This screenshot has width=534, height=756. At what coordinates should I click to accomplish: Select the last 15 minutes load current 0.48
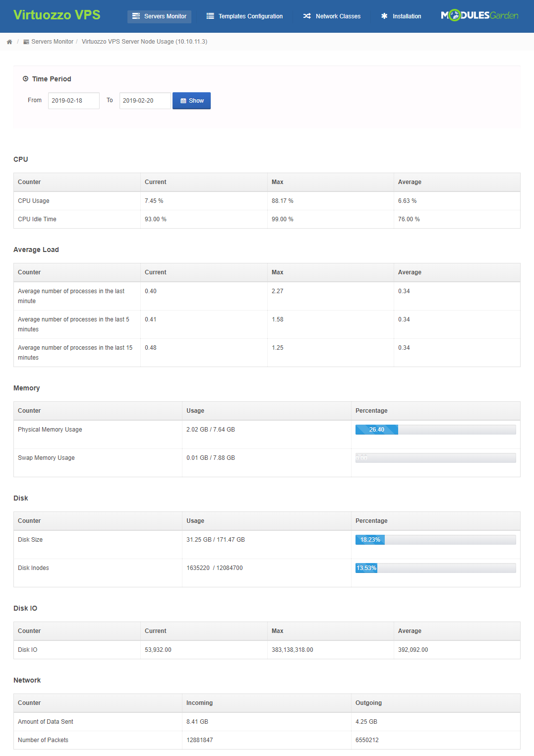(151, 348)
